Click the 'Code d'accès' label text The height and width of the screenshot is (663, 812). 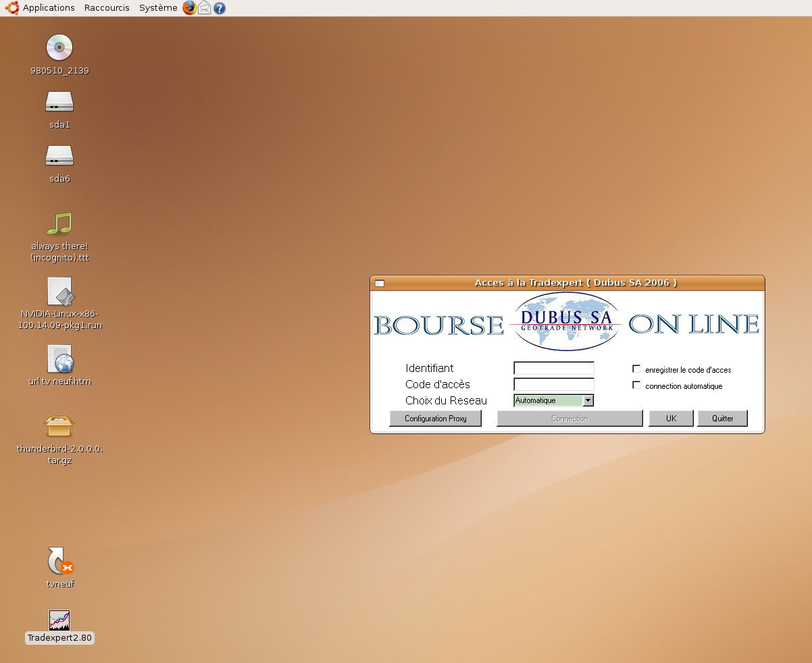pos(438,385)
